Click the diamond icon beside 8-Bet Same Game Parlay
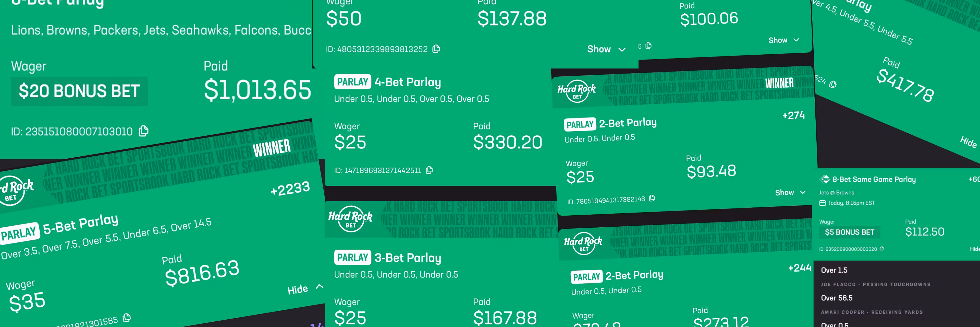980x327 pixels. [824, 179]
